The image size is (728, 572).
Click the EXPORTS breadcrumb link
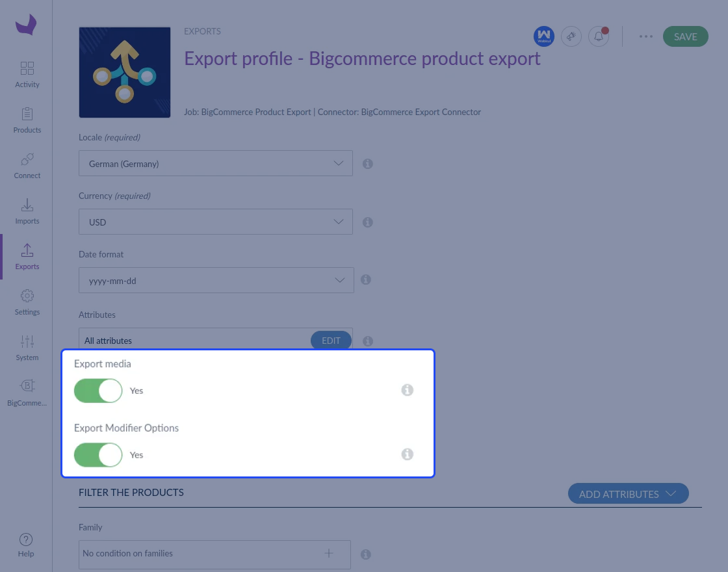[x=202, y=31]
